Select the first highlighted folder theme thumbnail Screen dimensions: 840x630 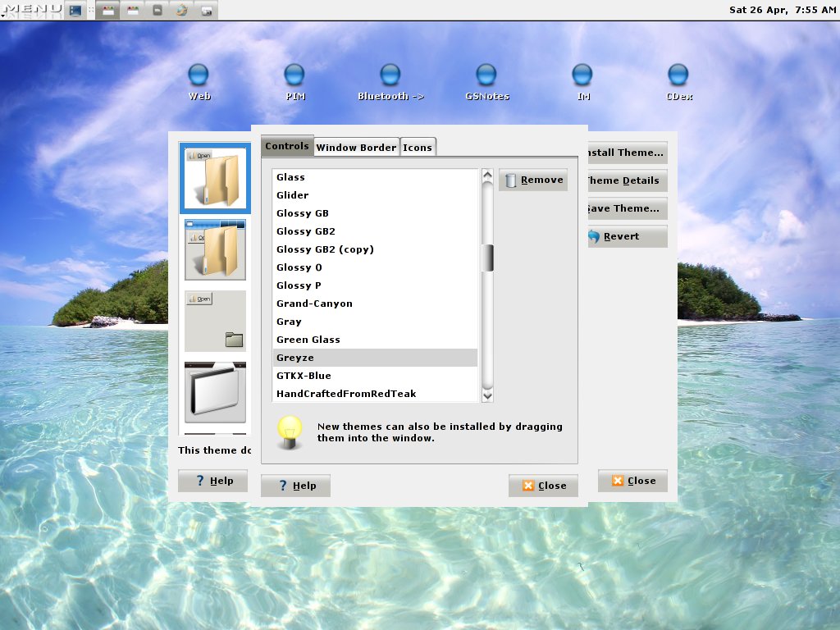[215, 178]
